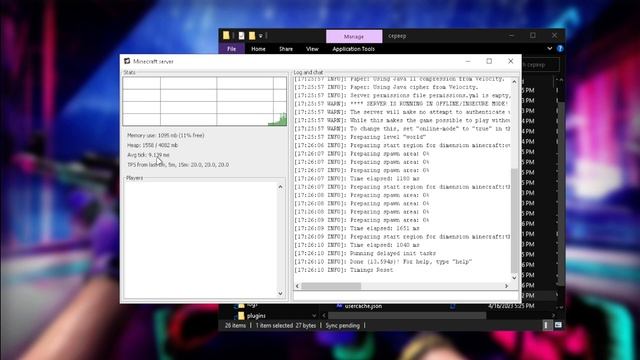Click the navigation pane scroll down chevron near plugins
Screen dimensions: 640x360
pyautogui.click(x=314, y=316)
